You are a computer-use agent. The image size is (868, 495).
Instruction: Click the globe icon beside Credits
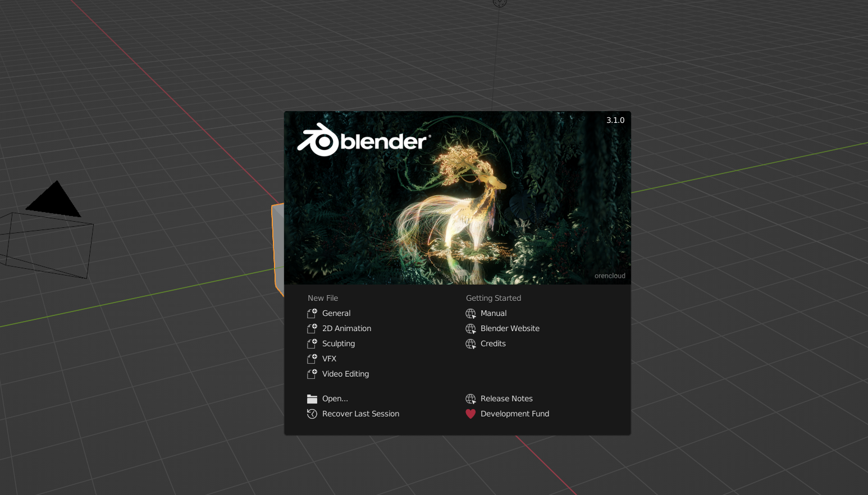click(x=470, y=343)
